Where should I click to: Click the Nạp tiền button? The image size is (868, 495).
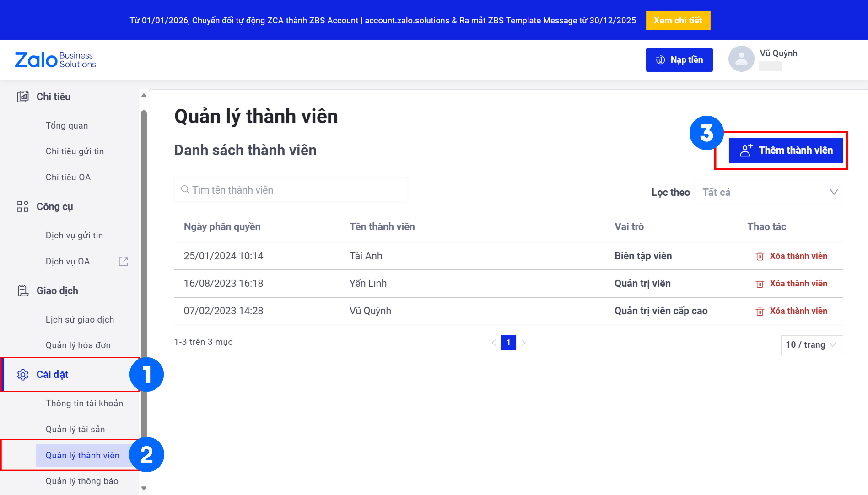pos(679,60)
